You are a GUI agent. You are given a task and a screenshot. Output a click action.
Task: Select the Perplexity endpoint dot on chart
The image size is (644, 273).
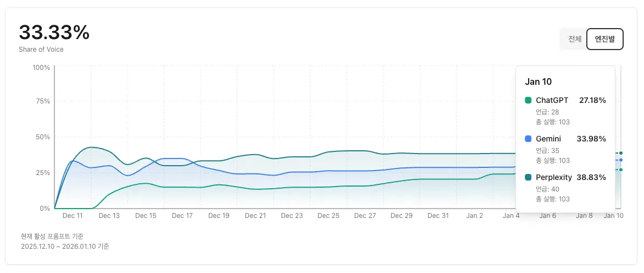[621, 153]
